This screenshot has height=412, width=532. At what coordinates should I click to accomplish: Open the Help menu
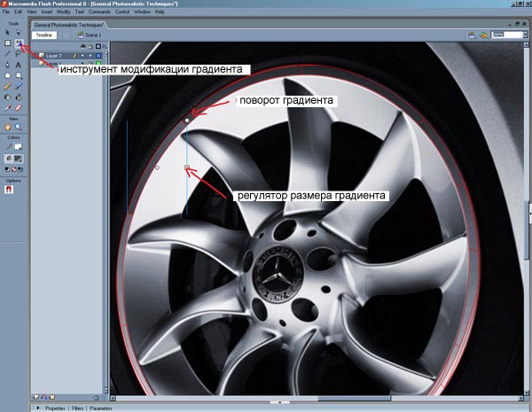pos(160,12)
